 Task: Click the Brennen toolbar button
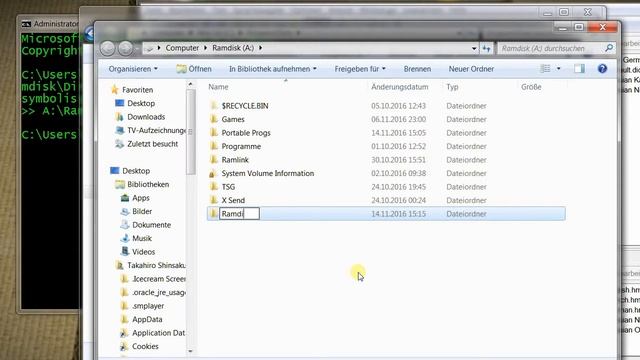pyautogui.click(x=417, y=69)
